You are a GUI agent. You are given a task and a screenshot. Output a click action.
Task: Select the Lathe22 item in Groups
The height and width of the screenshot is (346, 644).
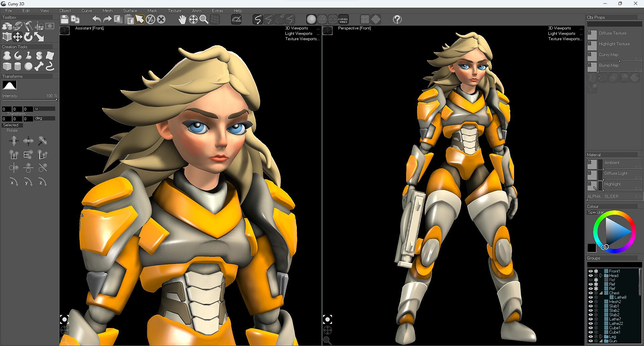616,324
